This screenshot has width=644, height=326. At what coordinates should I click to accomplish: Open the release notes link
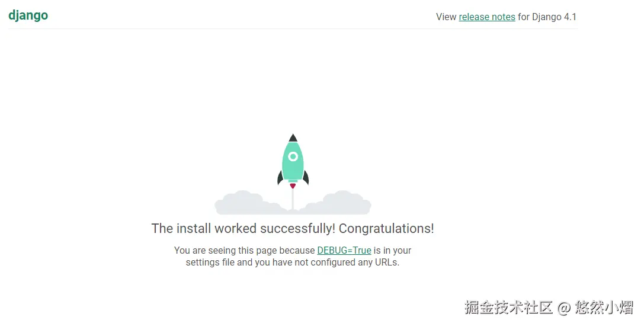click(x=486, y=17)
